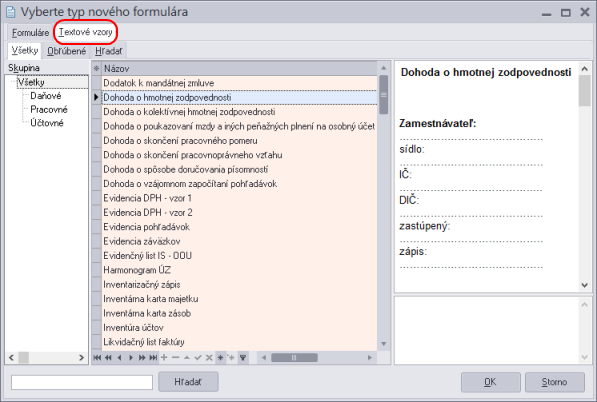Select Evidencia DPH - vzor 1
This screenshot has width=597, height=402.
pyautogui.click(x=240, y=198)
